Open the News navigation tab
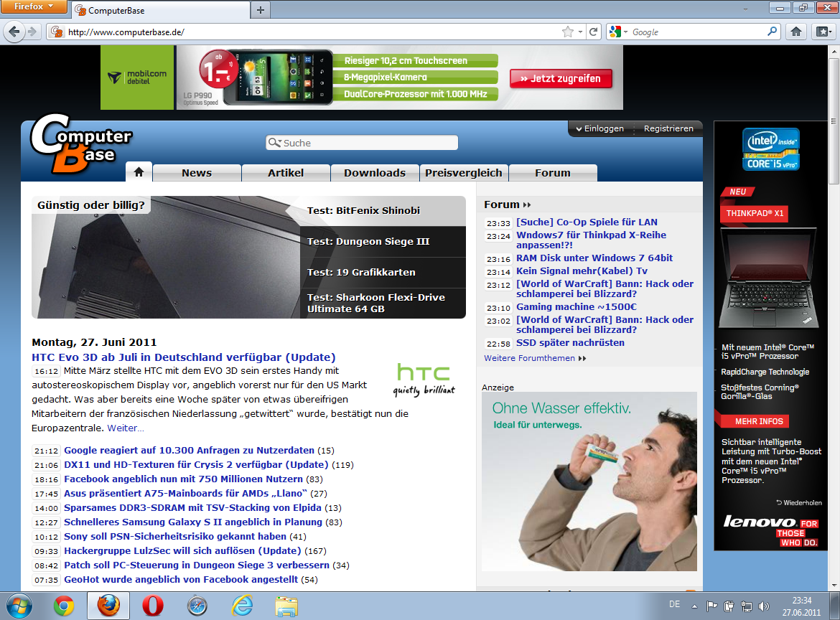 [197, 173]
